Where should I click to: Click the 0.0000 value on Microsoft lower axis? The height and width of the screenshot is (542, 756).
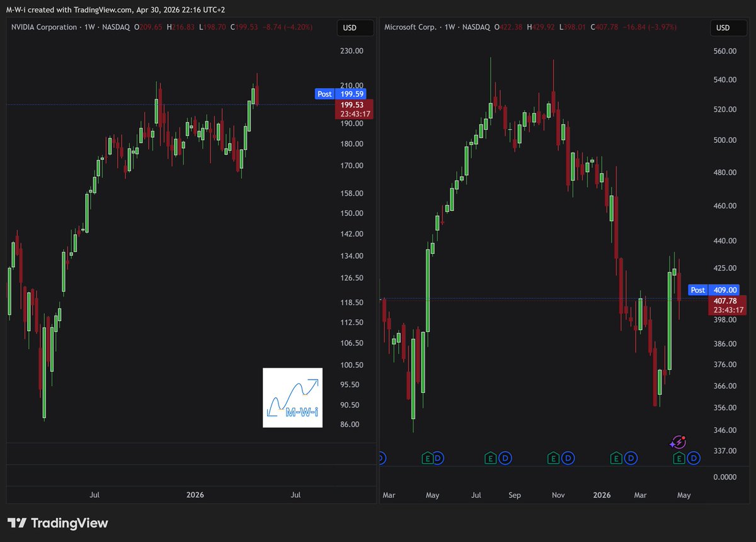724,477
